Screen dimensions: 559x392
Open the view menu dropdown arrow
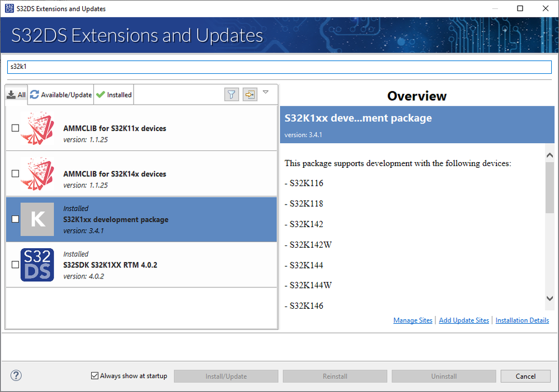(x=266, y=92)
